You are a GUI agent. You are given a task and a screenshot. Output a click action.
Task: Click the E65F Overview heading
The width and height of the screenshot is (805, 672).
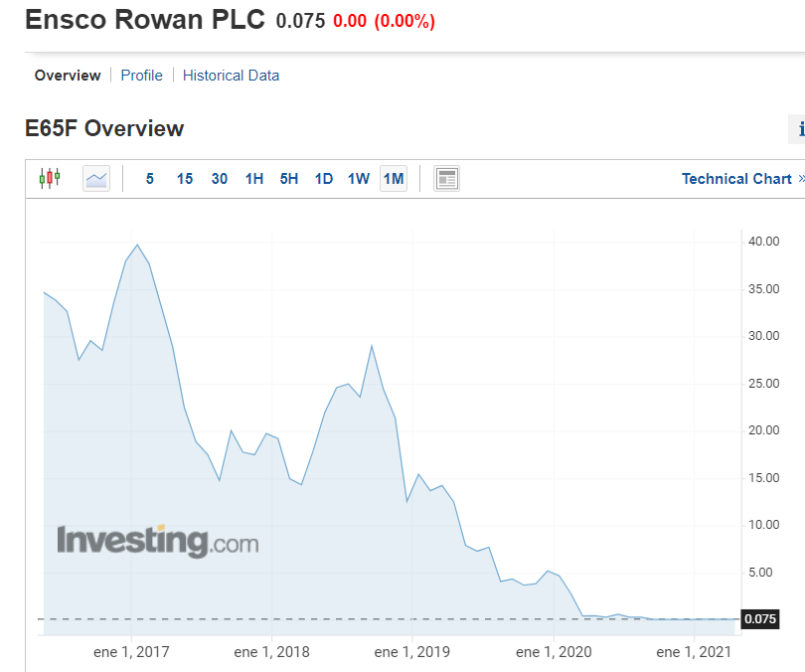point(104,128)
